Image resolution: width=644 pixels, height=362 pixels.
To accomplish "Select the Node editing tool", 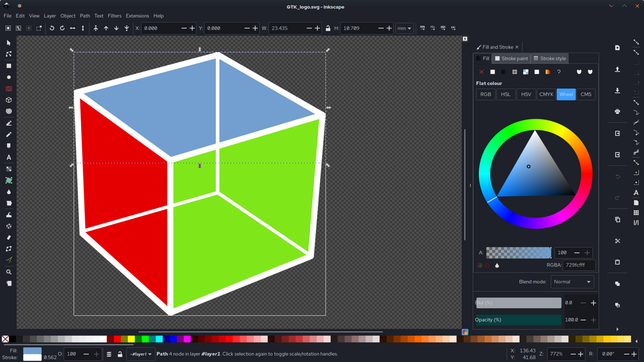I will click(x=8, y=54).
